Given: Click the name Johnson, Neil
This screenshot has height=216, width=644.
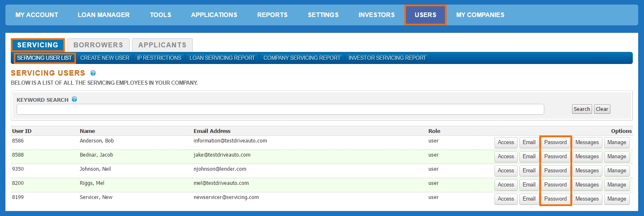Looking at the screenshot, I should click(x=95, y=169).
